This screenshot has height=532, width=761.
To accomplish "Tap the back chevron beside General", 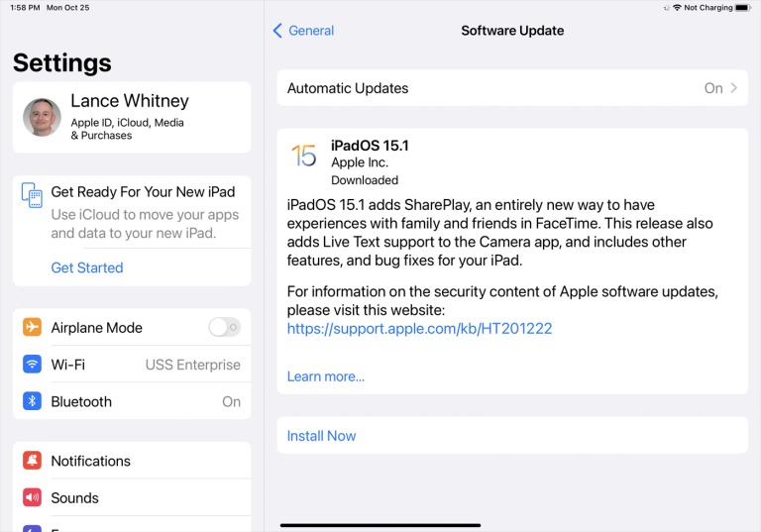I will [x=277, y=31].
